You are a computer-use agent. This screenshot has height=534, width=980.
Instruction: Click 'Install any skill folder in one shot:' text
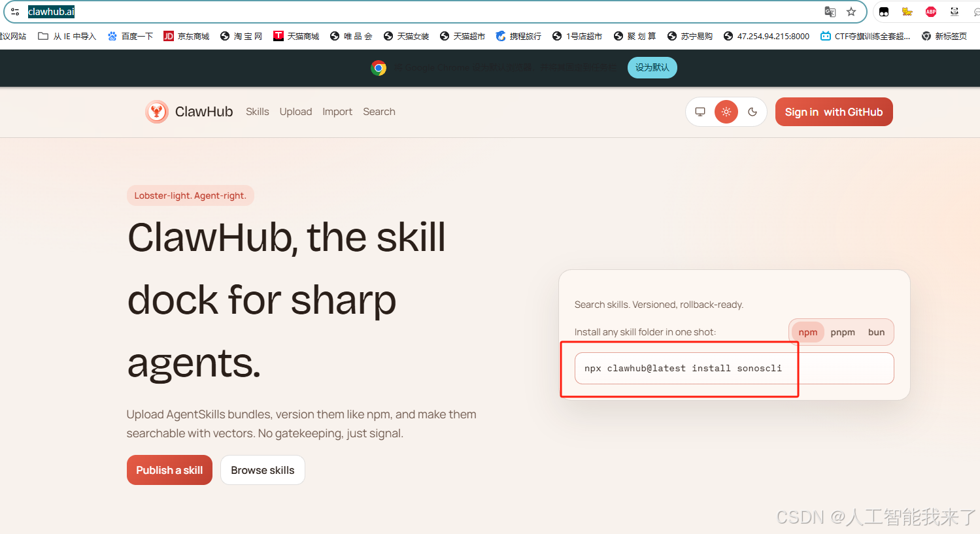pyautogui.click(x=645, y=332)
